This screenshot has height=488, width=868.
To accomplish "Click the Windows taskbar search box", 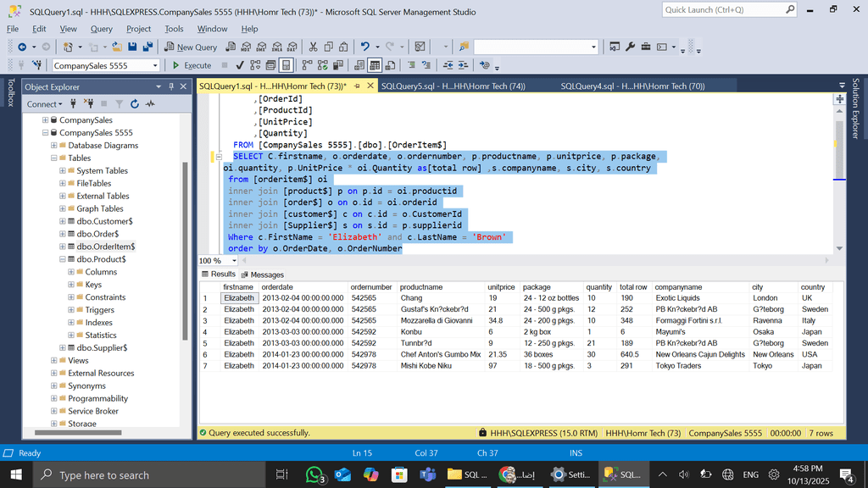I will coord(103,475).
